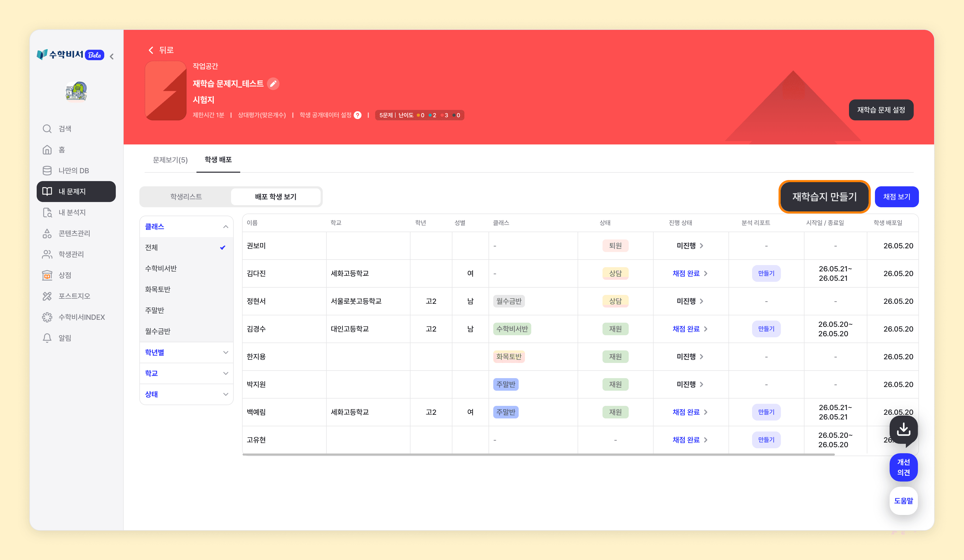Screen dimensions: 964x560
Task: Collapse sidebar with arrow next to logo
Action: click(112, 56)
